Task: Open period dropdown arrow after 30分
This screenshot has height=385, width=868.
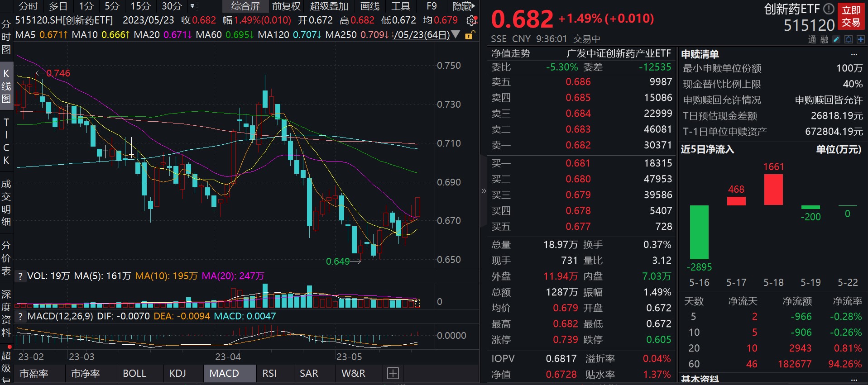Action: tap(192, 6)
